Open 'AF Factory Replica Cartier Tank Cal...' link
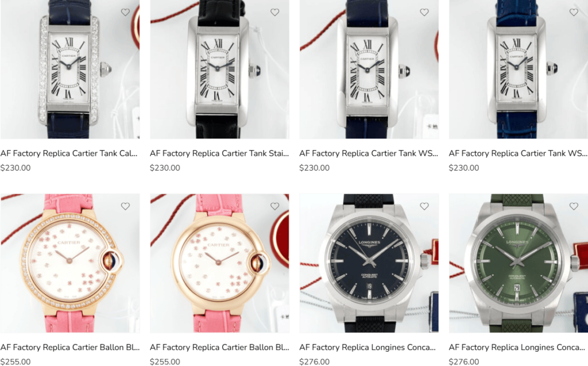Image resolution: width=588 pixels, height=366 pixels. [x=69, y=153]
